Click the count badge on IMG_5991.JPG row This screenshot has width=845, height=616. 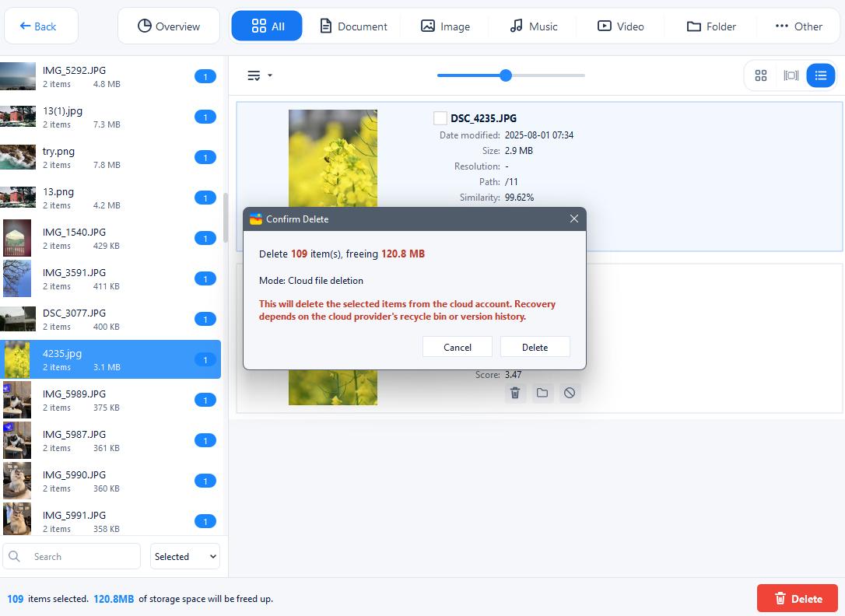coord(205,520)
